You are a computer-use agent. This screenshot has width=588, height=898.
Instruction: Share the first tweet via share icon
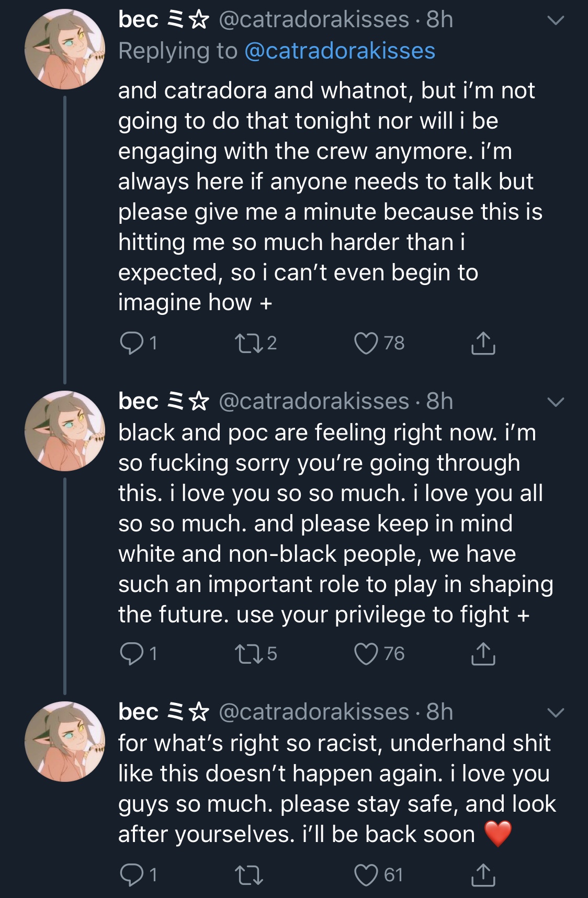[483, 343]
